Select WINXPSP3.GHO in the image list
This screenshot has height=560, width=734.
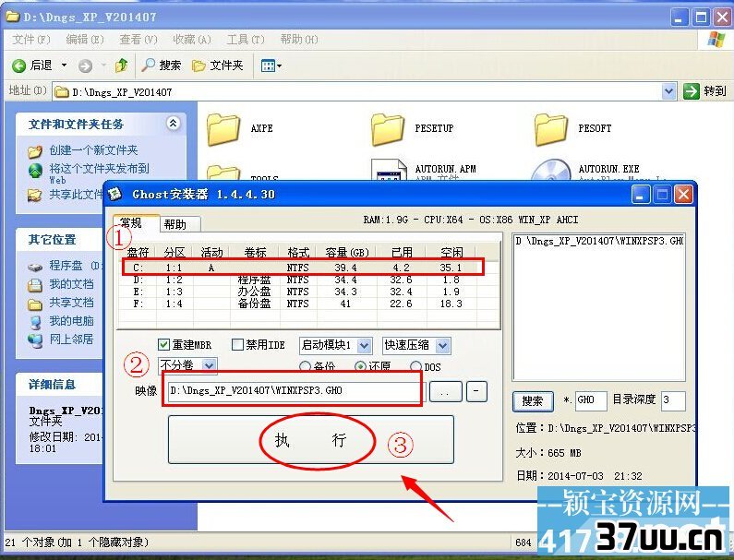[599, 242]
